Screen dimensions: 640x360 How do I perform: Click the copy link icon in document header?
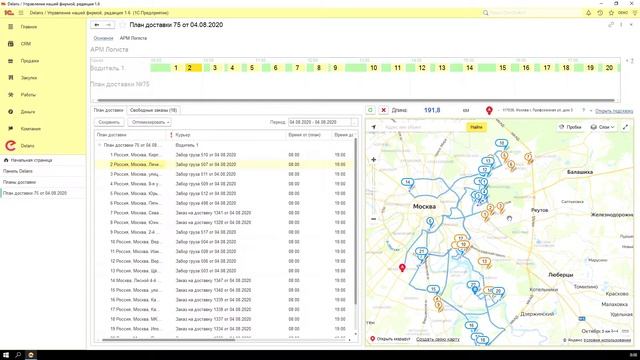tap(611, 25)
